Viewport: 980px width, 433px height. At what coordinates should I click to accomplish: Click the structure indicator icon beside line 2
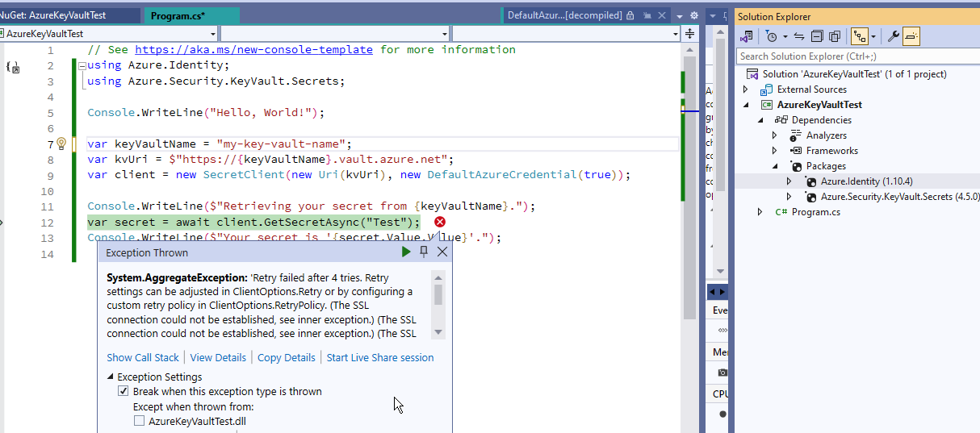click(x=12, y=68)
